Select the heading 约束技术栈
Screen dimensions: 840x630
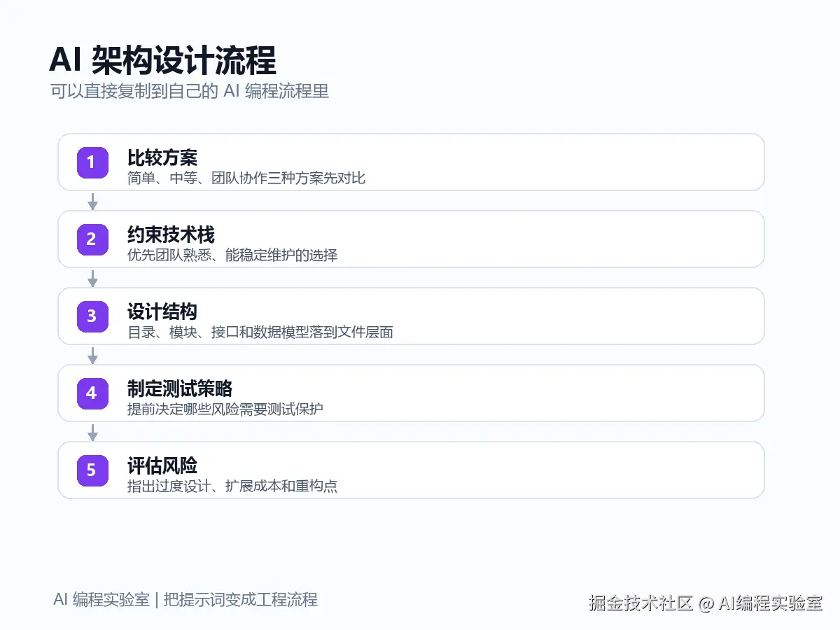[171, 234]
